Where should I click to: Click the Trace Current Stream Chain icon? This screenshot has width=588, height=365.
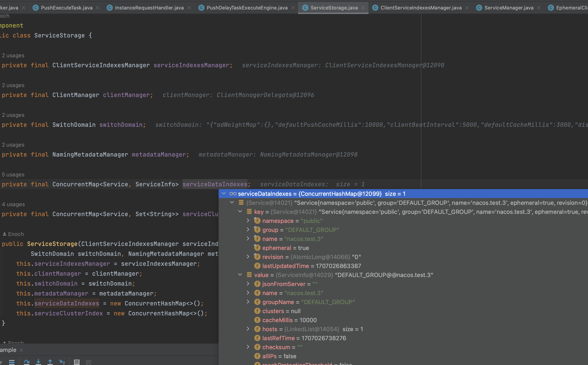[89, 362]
